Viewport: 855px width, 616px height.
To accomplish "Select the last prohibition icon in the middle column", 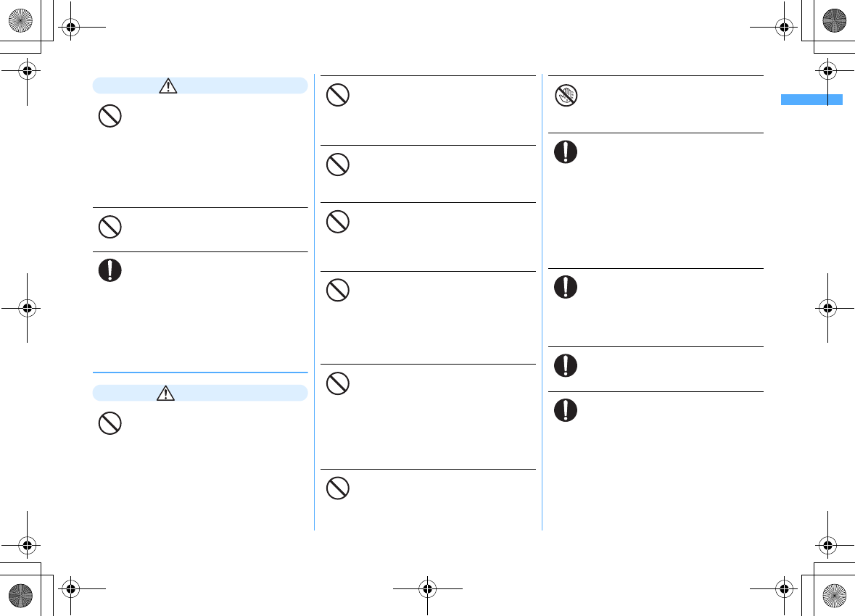I will click(337, 488).
